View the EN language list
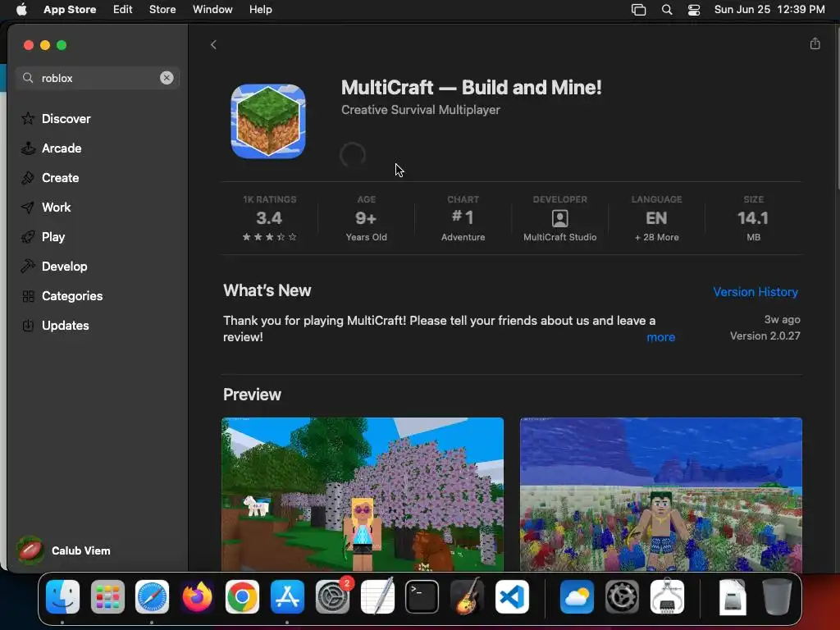This screenshot has height=630, width=840. pyautogui.click(x=656, y=218)
